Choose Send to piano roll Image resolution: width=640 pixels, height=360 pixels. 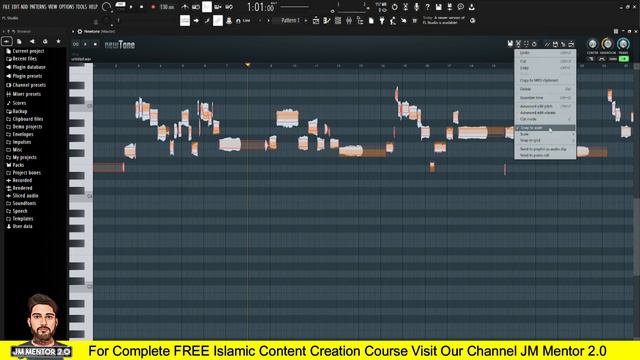(x=545, y=155)
